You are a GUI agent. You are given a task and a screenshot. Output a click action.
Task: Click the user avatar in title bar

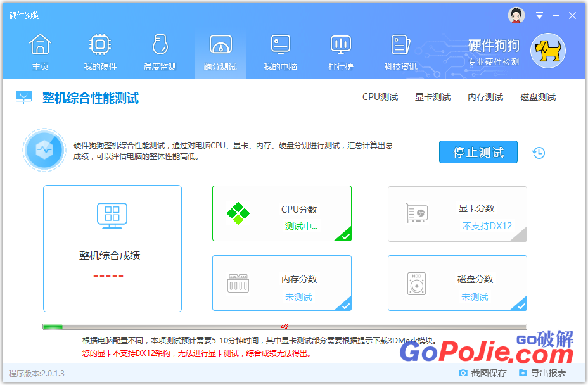coord(516,15)
